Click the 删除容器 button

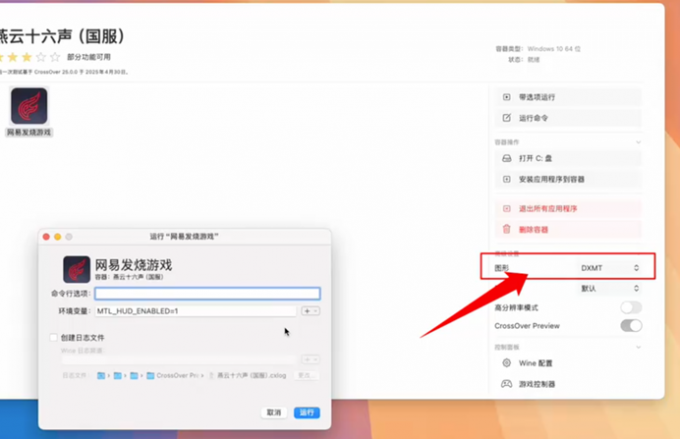(x=568, y=229)
